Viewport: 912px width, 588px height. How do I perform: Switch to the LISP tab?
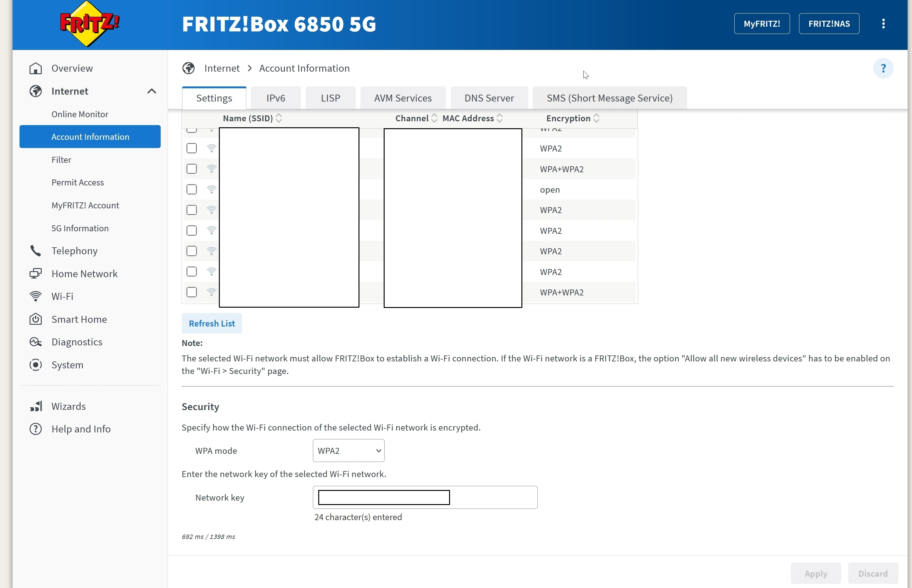[x=331, y=98]
